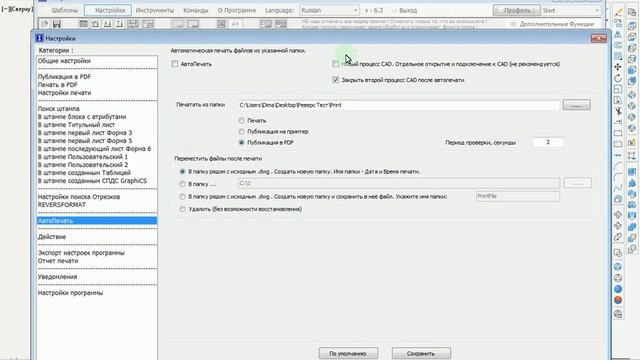Open the Шаблоны menu
Image resolution: width=640 pixels, height=360 pixels.
(64, 10)
